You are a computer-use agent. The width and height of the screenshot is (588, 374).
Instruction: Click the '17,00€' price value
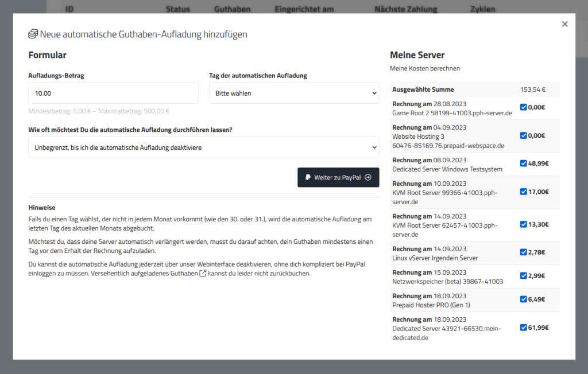[x=539, y=192]
